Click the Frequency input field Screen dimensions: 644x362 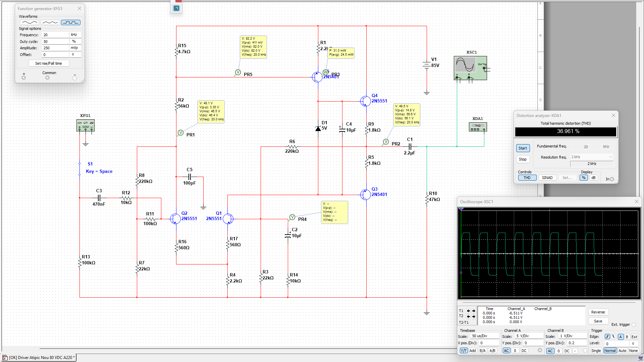(55, 35)
